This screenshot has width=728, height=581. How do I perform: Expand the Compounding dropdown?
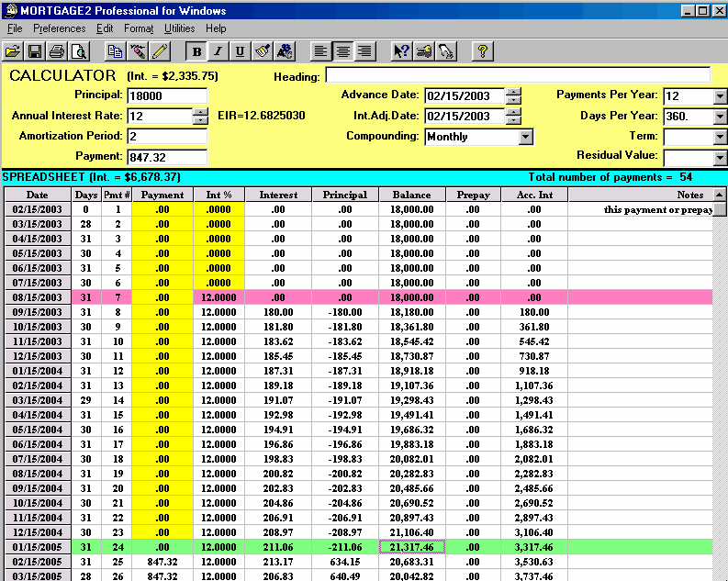[526, 137]
